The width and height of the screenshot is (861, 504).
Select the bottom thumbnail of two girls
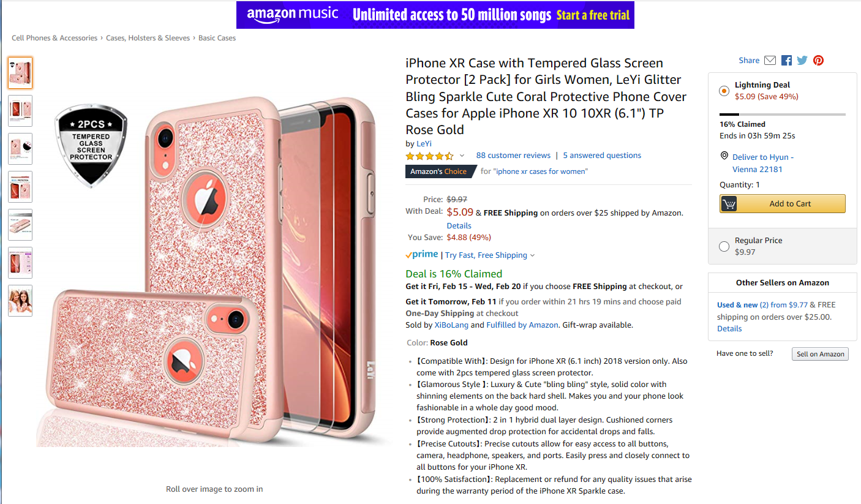point(20,301)
